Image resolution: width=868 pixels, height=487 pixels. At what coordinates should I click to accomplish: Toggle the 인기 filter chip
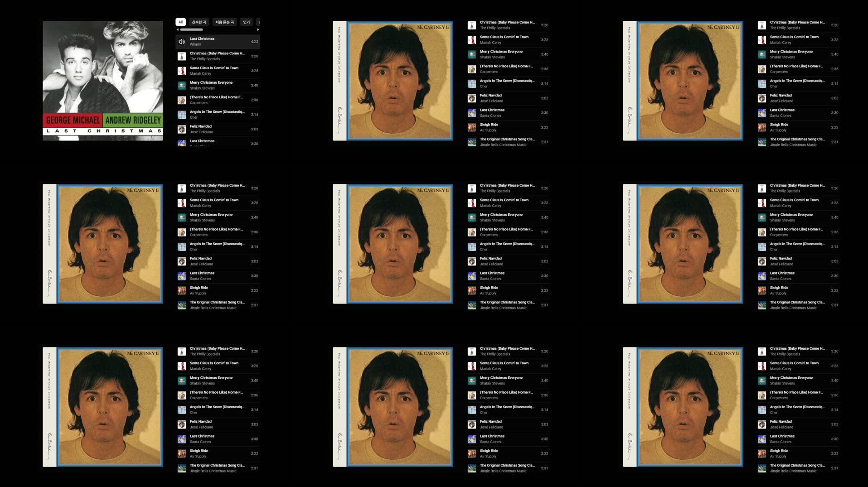coord(246,22)
